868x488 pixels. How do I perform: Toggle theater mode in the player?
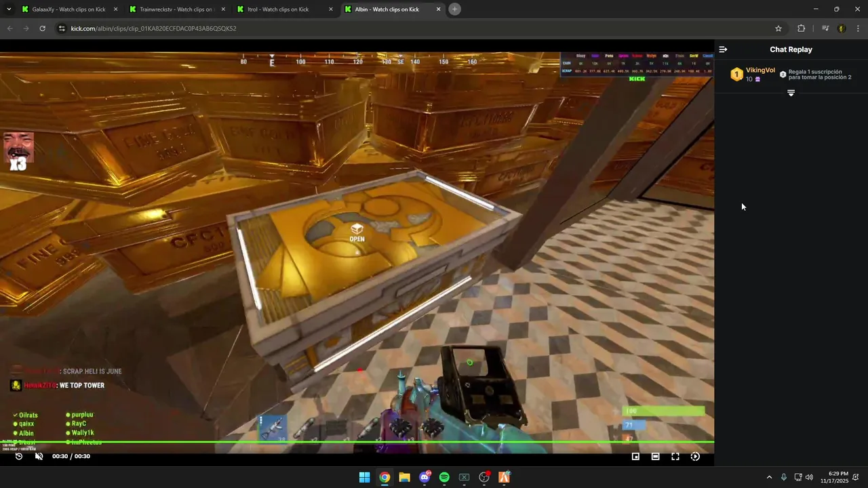pyautogui.click(x=655, y=456)
